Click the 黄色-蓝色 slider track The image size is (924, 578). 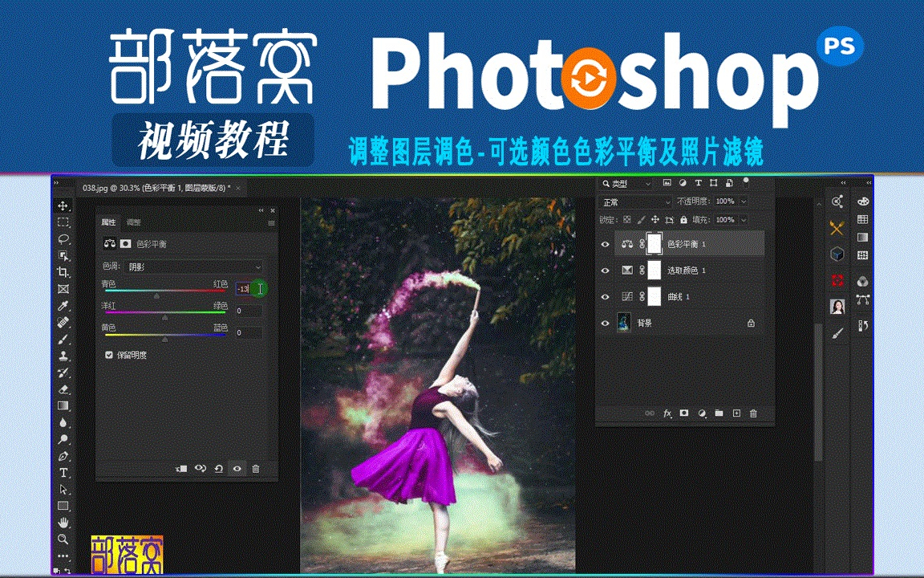point(165,335)
